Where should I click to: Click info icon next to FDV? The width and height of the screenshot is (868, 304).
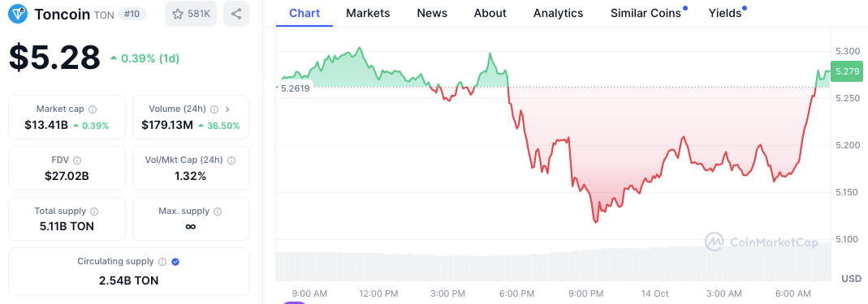pos(77,161)
